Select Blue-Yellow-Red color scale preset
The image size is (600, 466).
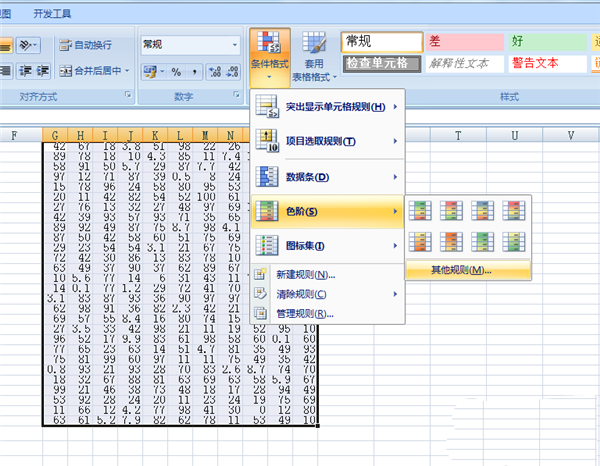(x=482, y=210)
